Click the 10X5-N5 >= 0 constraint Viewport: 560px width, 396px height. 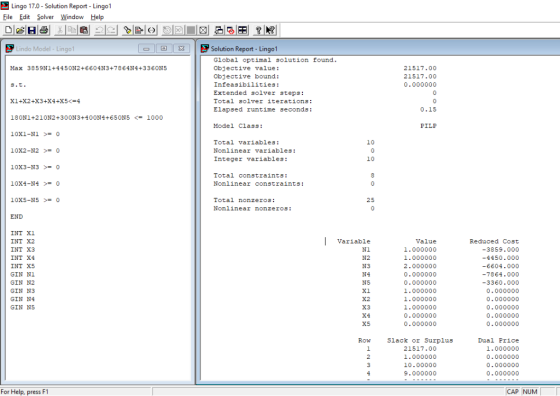[35, 200]
